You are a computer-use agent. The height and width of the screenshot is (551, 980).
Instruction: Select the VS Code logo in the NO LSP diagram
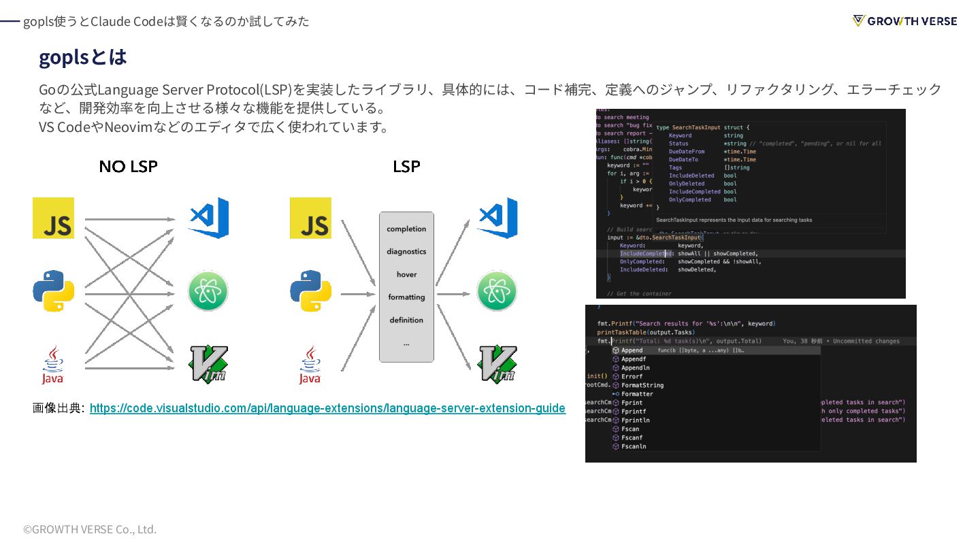click(x=208, y=218)
